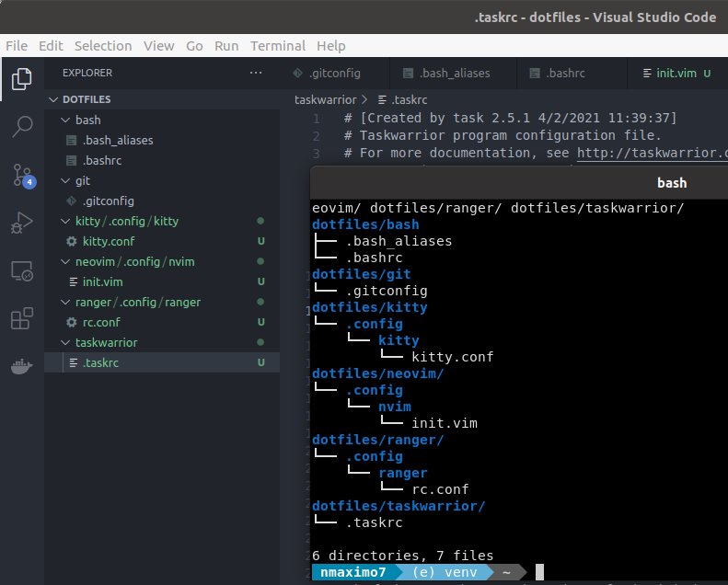Open the View menu
728x585 pixels.
coord(159,46)
